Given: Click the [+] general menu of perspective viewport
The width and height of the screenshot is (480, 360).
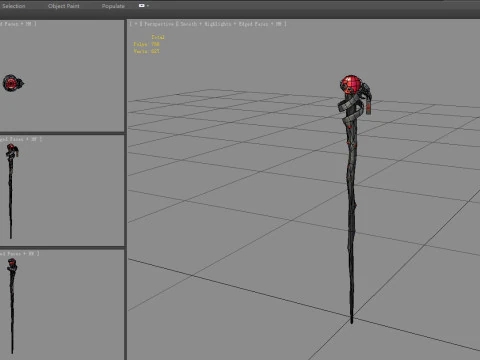Looking at the screenshot, I should (x=135, y=24).
